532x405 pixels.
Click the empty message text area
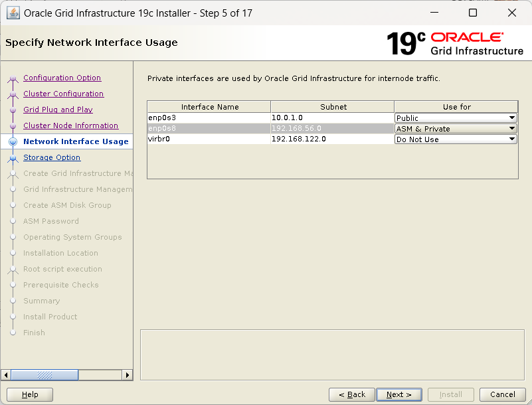tap(332, 355)
